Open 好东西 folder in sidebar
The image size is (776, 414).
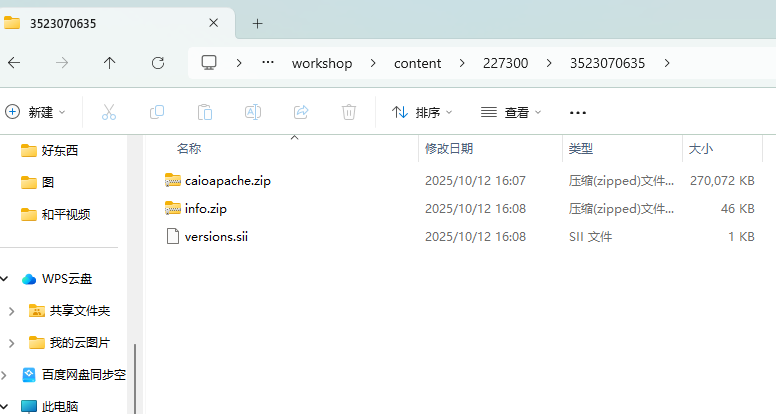tap(60, 151)
